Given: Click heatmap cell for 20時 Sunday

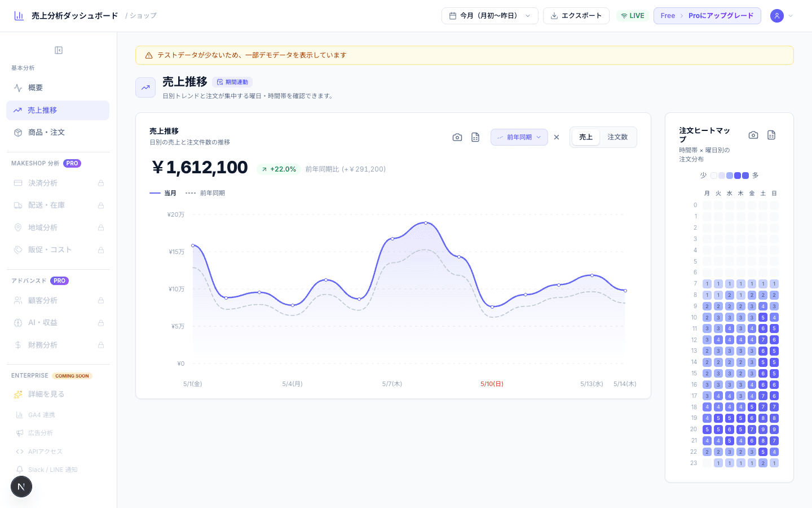Looking at the screenshot, I should point(774,430).
